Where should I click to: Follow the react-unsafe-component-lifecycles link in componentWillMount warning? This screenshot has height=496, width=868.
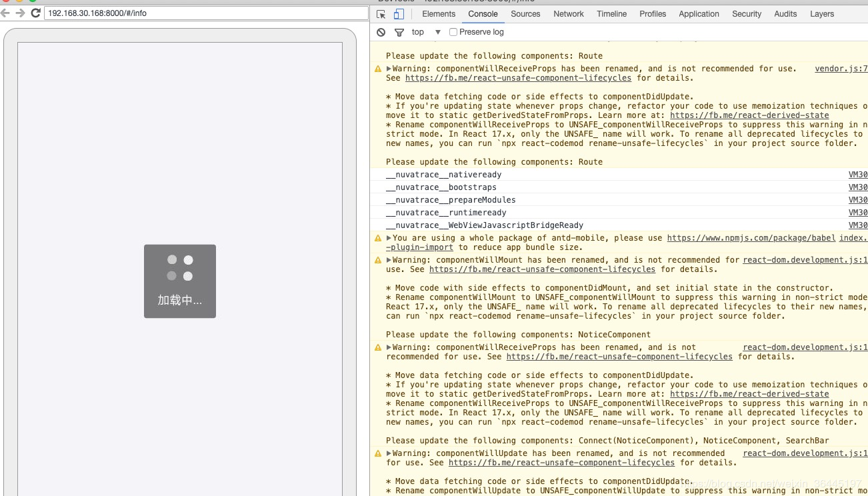[542, 269]
